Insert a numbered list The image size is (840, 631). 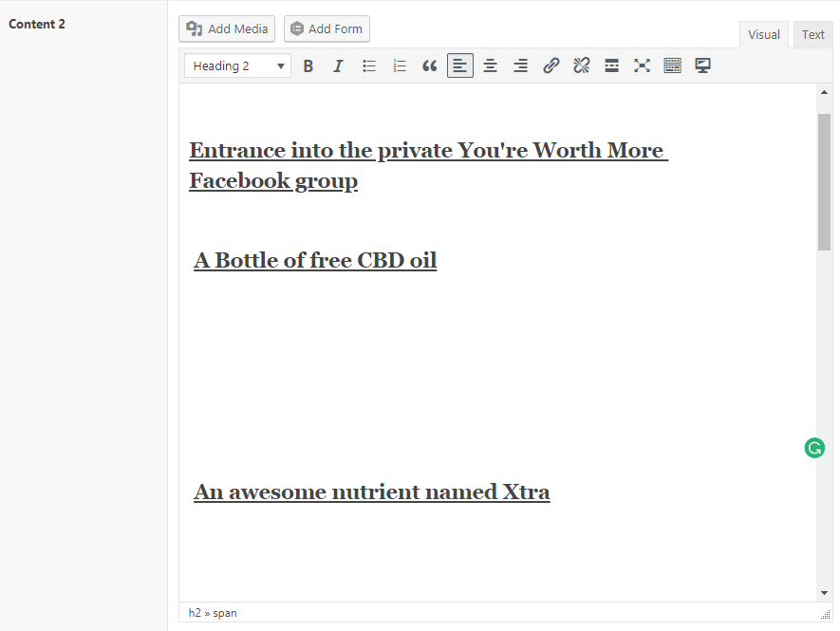[x=399, y=65]
